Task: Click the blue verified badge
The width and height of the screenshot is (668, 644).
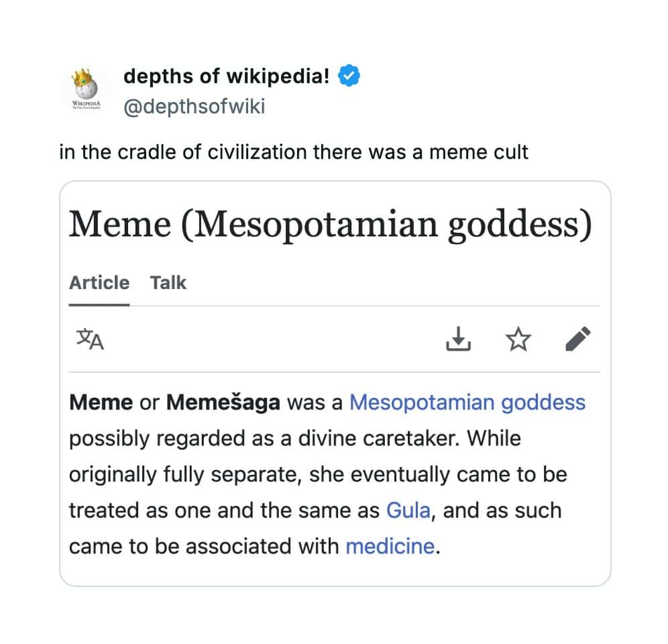Action: [349, 76]
